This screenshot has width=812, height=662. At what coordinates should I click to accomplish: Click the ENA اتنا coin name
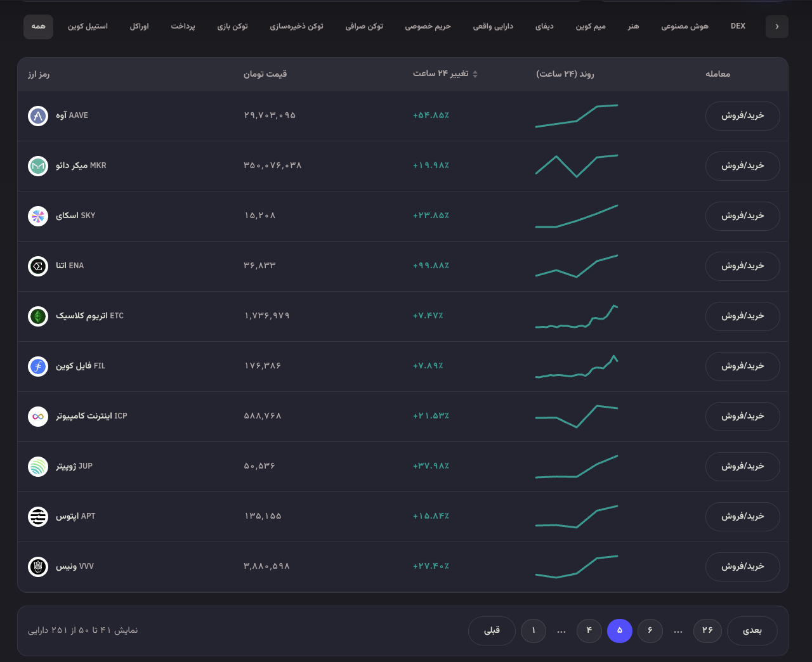point(70,266)
